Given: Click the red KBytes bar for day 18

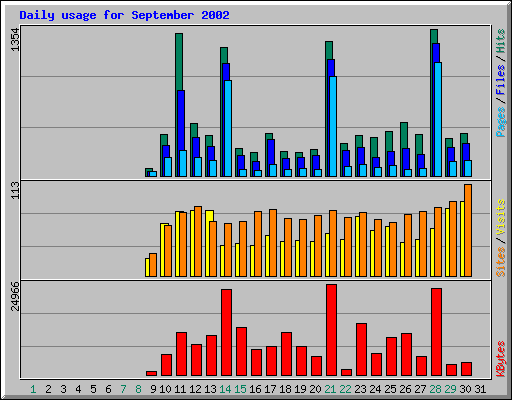Looking at the screenshot, I should pos(287,354).
